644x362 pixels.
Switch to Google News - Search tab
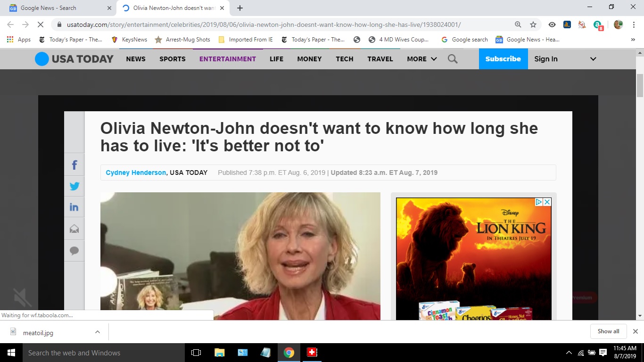click(x=58, y=8)
